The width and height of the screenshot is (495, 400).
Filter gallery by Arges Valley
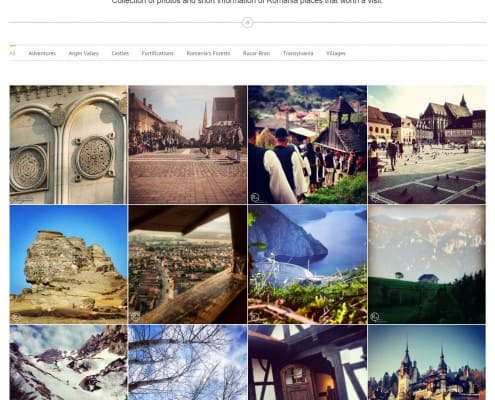click(x=84, y=53)
